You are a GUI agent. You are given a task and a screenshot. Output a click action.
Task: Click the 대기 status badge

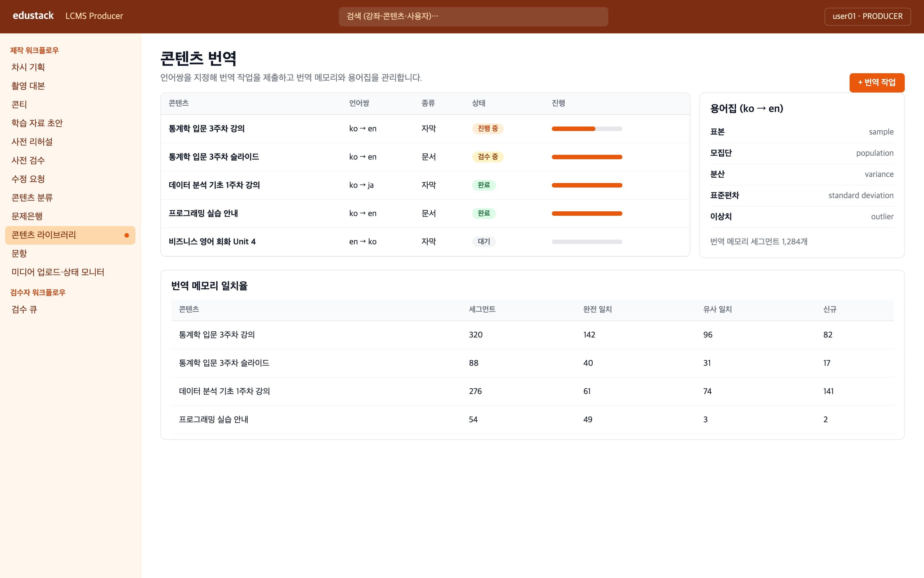coord(484,241)
